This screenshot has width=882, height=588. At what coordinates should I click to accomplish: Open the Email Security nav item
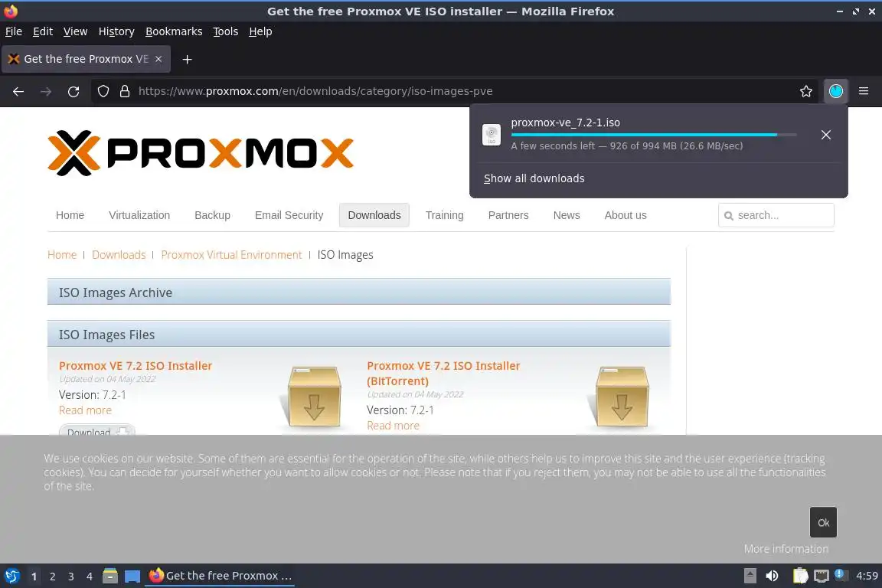(x=289, y=215)
